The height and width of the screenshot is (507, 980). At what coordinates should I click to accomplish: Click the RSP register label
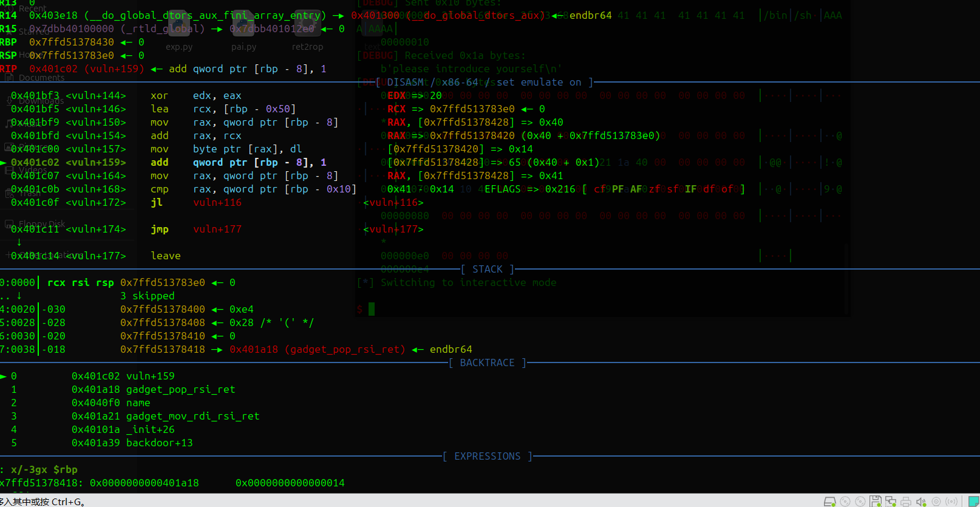[9, 55]
